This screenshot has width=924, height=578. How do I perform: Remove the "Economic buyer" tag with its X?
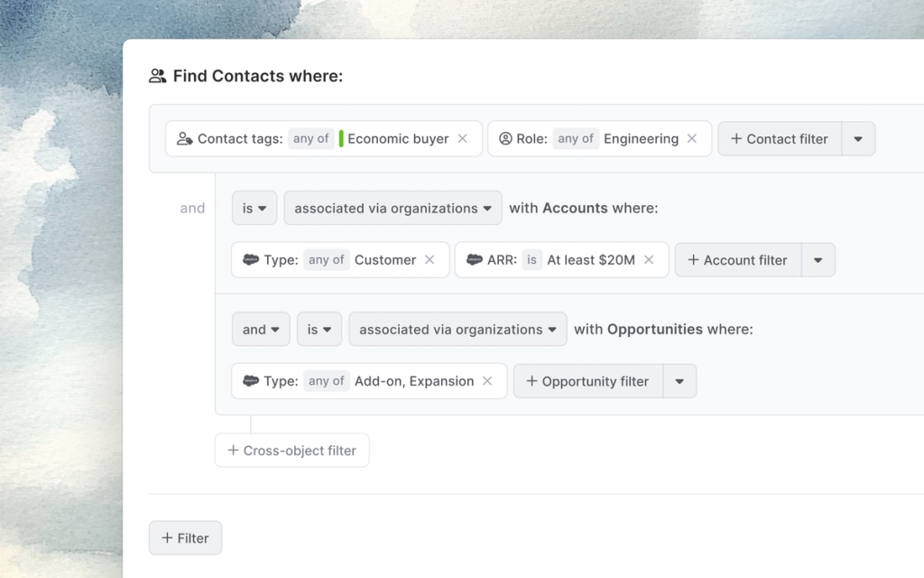point(462,138)
